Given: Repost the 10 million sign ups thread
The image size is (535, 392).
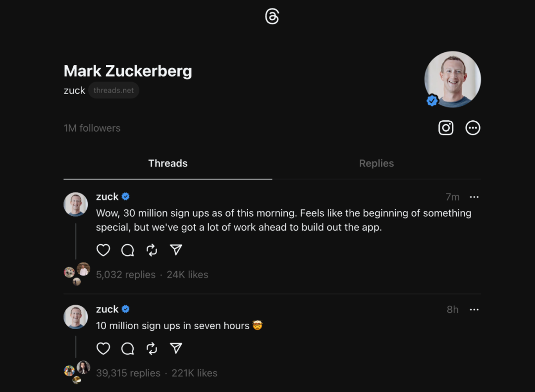Looking at the screenshot, I should click(152, 349).
